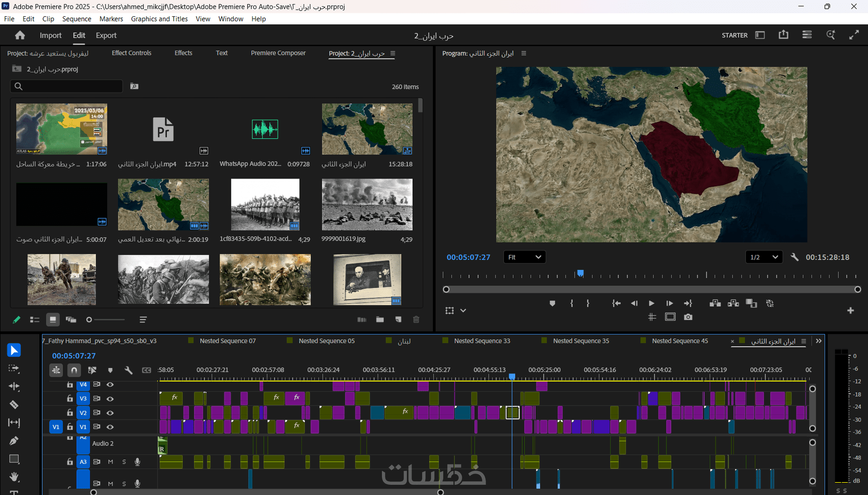Choose the Track Select Forward tool
Viewport: 868px width, 495px height.
[x=14, y=368]
